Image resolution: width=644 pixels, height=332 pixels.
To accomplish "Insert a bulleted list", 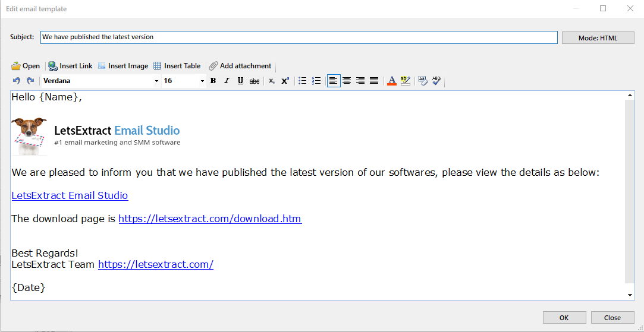I will pyautogui.click(x=303, y=81).
